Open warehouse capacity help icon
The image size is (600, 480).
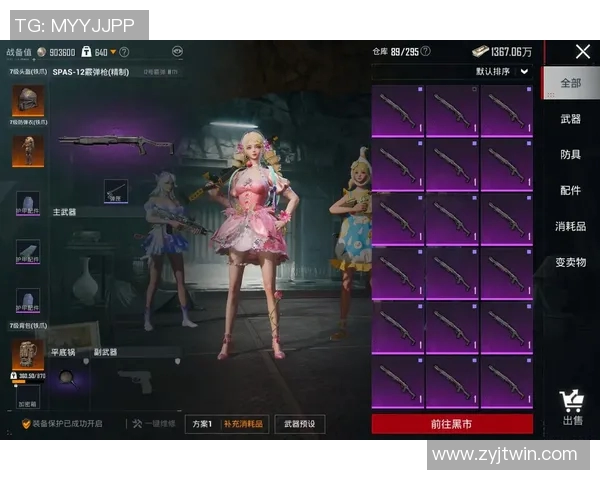426,51
